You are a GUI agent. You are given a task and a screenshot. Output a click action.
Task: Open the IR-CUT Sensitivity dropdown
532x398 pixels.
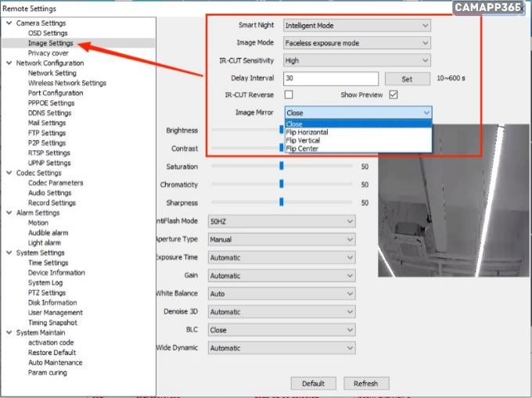point(357,60)
